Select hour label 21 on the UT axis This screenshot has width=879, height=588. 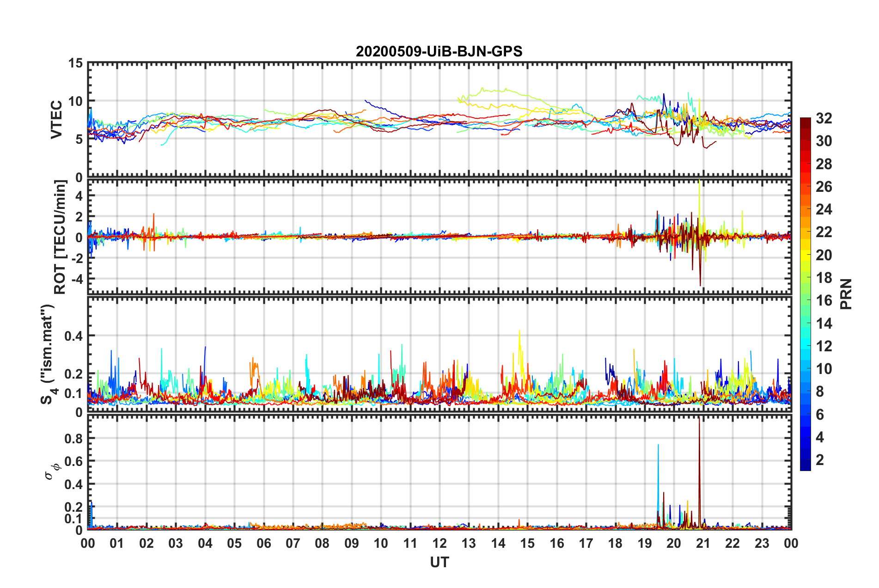pos(703,543)
